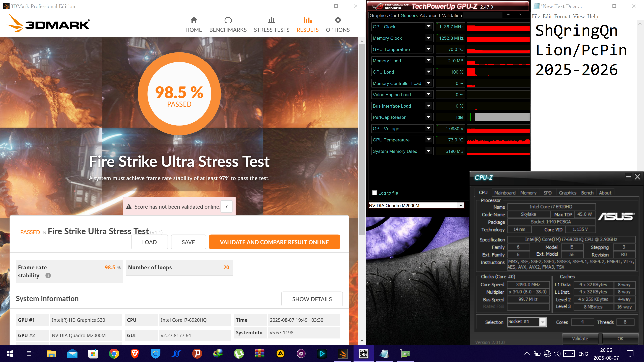Click Notepad scrollbar up arrow
This screenshot has height=362, width=644.
click(x=640, y=24)
